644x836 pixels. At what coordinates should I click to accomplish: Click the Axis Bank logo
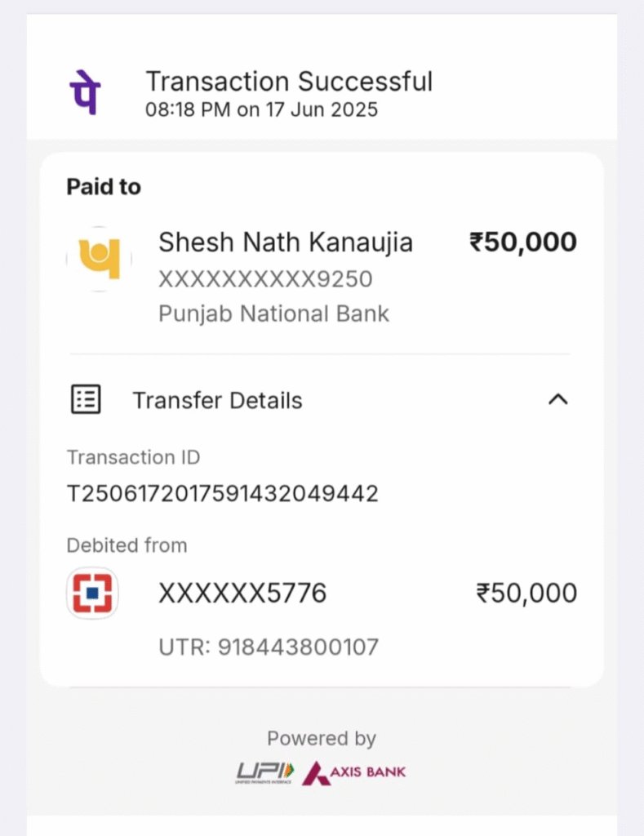click(x=353, y=772)
